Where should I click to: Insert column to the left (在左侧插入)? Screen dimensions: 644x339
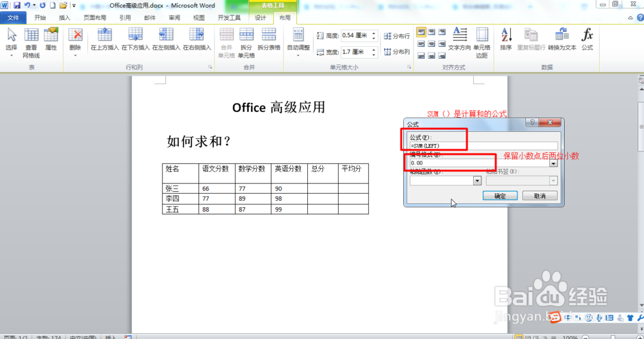pyautogui.click(x=166, y=39)
